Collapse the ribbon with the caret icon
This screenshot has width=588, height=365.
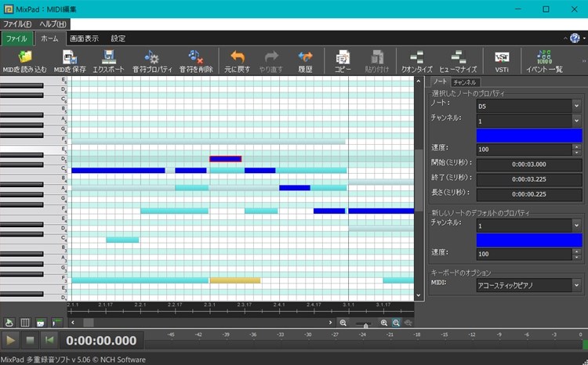[565, 38]
